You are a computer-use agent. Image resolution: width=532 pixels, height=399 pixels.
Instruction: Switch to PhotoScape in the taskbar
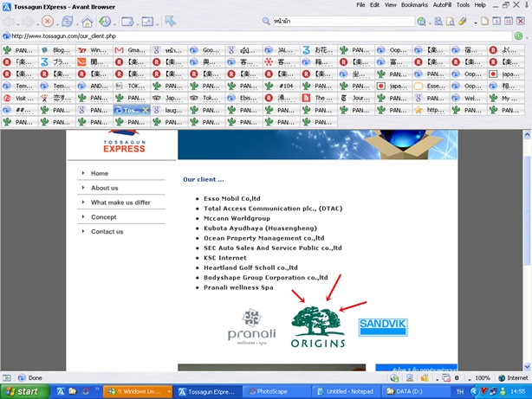point(276,391)
